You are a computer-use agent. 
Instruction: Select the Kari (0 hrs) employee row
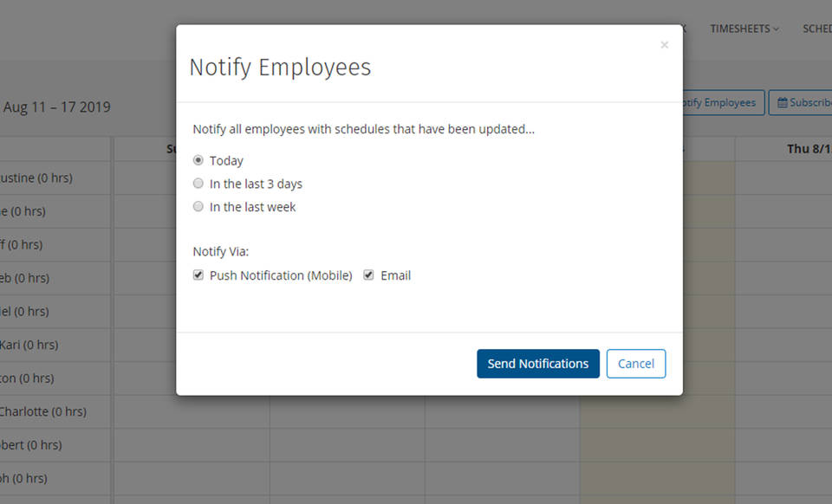pos(29,345)
